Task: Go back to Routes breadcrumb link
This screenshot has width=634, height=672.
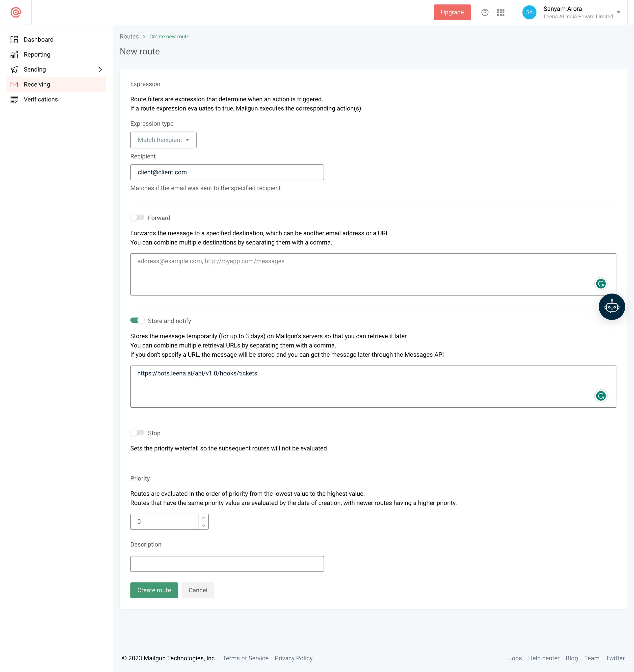Action: pos(129,36)
